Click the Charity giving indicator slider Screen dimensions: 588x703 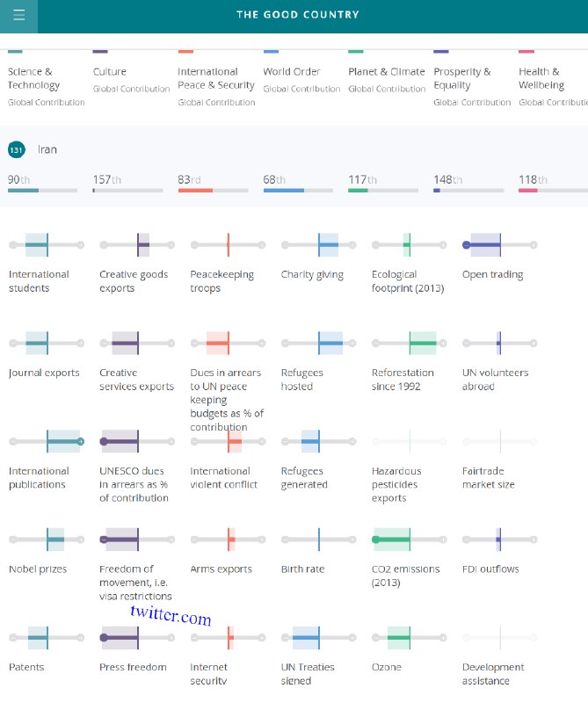pos(316,244)
